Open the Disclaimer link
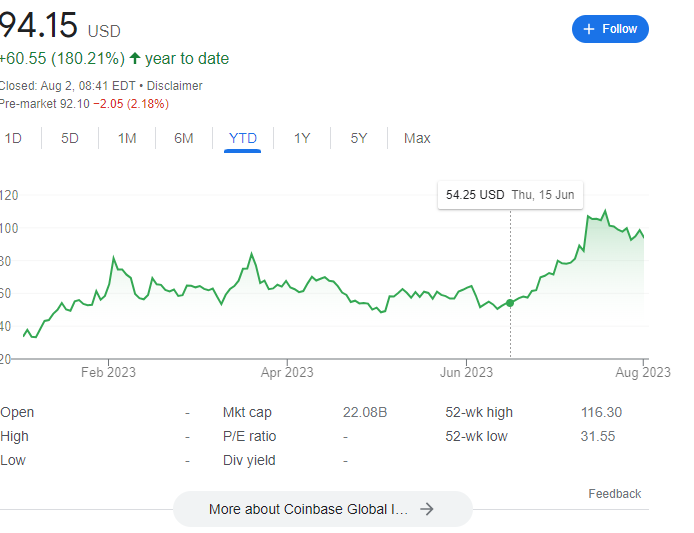 (x=174, y=85)
